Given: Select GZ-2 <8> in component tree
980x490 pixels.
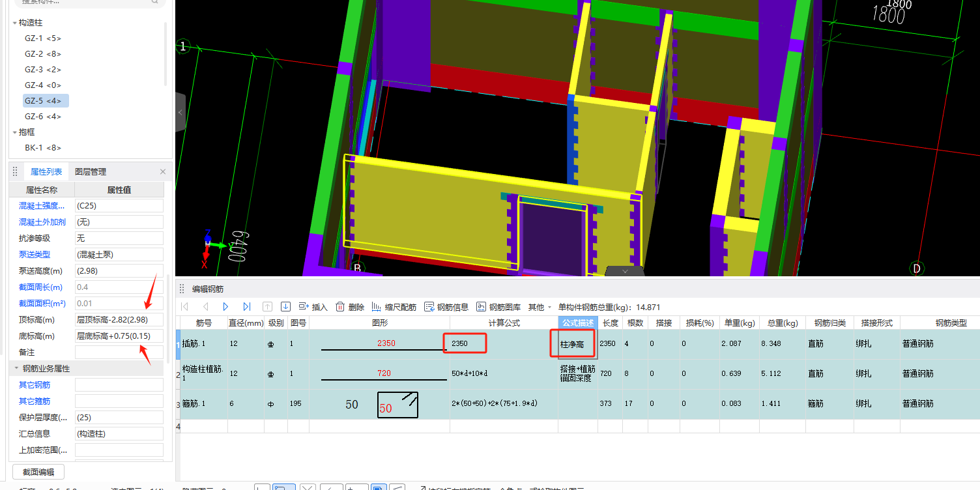Looking at the screenshot, I should pyautogui.click(x=43, y=54).
